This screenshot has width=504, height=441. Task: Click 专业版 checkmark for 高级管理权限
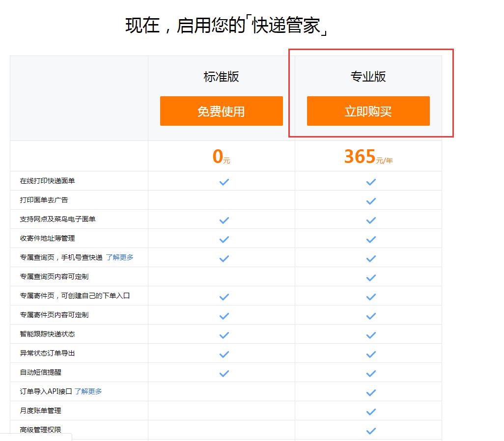[371, 431]
